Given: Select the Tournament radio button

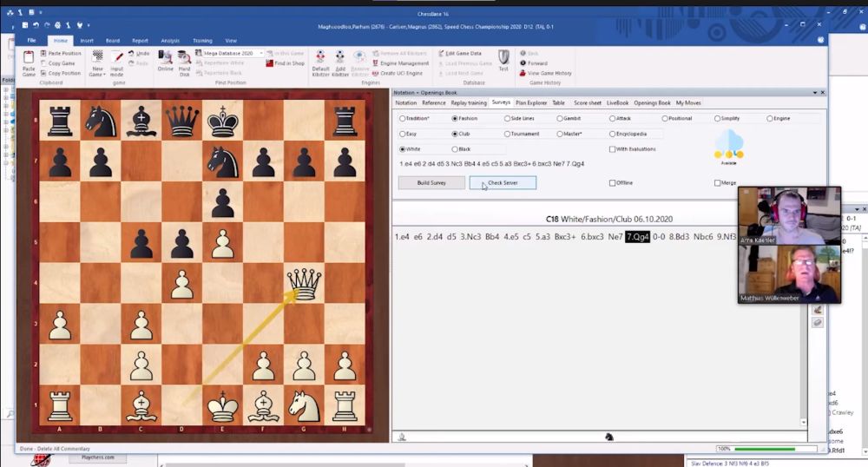Looking at the screenshot, I should [508, 135].
